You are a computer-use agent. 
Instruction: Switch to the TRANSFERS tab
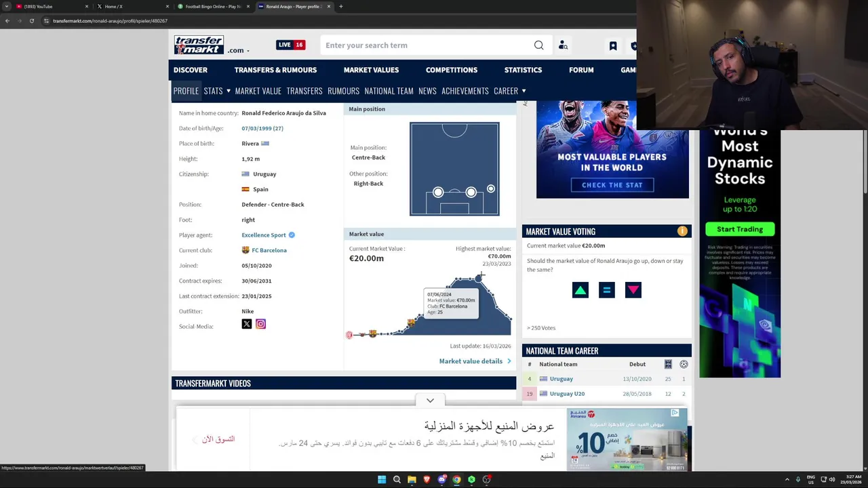(x=304, y=91)
